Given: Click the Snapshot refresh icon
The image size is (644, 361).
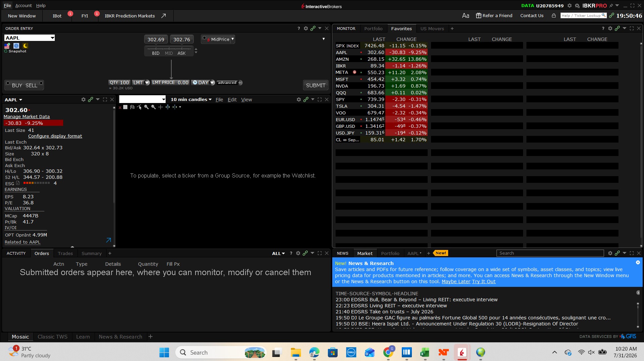Looking at the screenshot, I should coord(6,51).
